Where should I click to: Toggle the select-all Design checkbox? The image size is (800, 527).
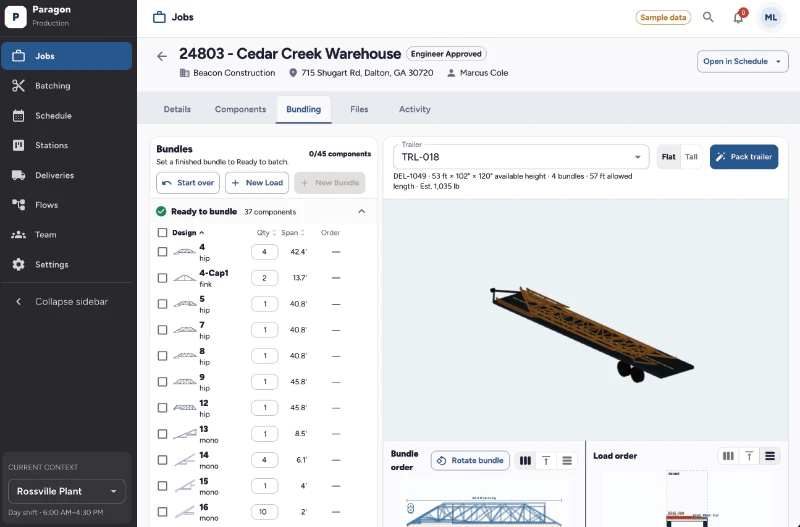(x=162, y=233)
